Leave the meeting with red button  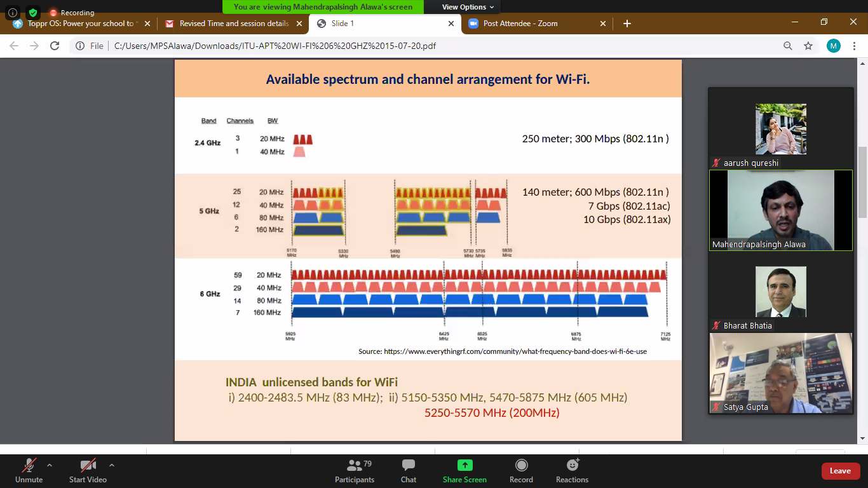[840, 471]
